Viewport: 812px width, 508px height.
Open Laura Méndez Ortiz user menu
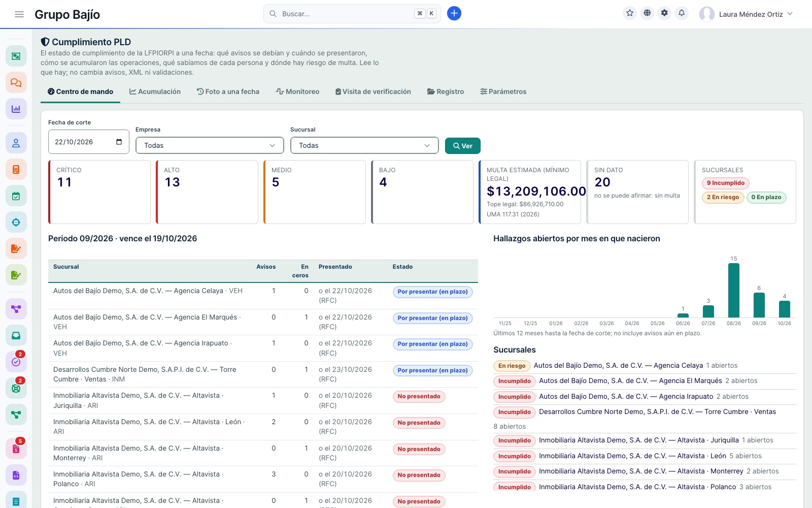[x=746, y=14]
